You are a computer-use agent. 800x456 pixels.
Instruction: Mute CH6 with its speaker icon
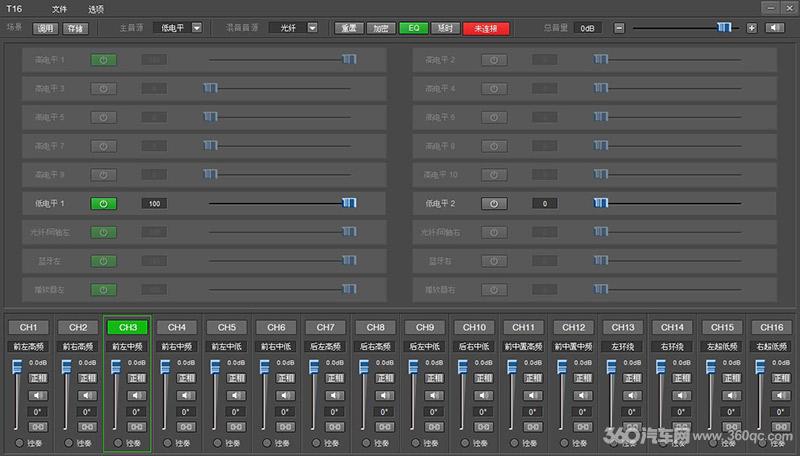point(286,395)
